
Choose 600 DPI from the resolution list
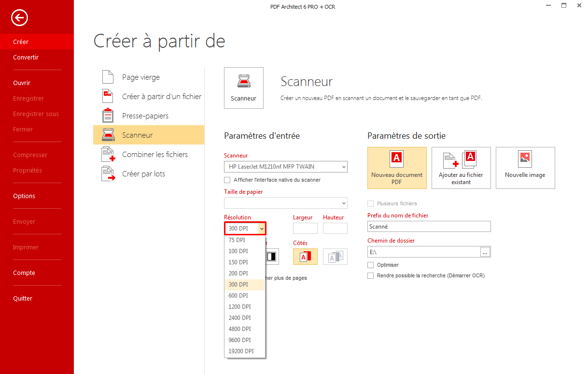(245, 296)
